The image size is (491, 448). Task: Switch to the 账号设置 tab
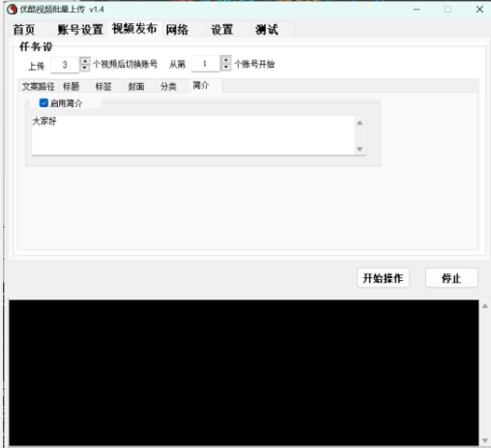coord(80,30)
